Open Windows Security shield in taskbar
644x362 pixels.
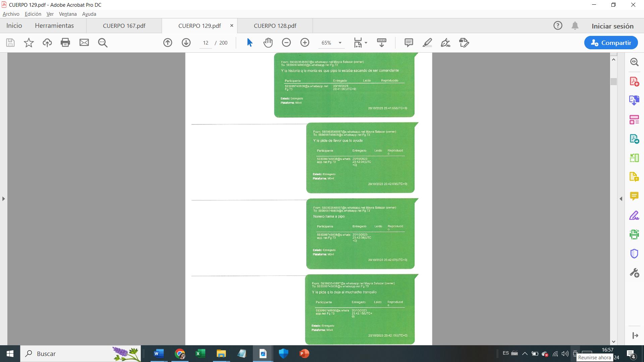pos(283,354)
